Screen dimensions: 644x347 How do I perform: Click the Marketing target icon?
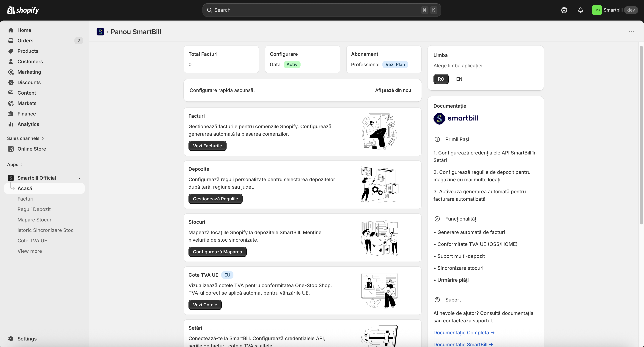(x=11, y=72)
